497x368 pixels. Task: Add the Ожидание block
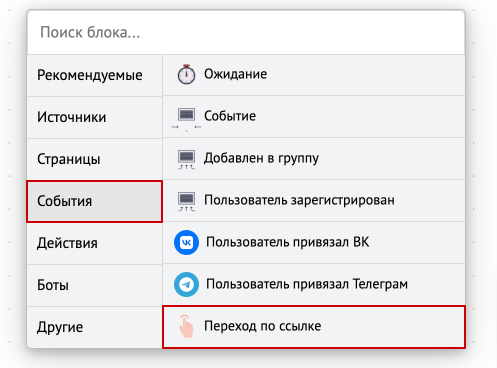click(x=314, y=75)
